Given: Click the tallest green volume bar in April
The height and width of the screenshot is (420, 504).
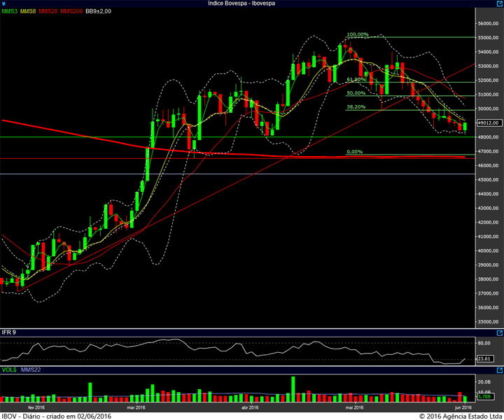Looking at the screenshot, I should 293,389.
